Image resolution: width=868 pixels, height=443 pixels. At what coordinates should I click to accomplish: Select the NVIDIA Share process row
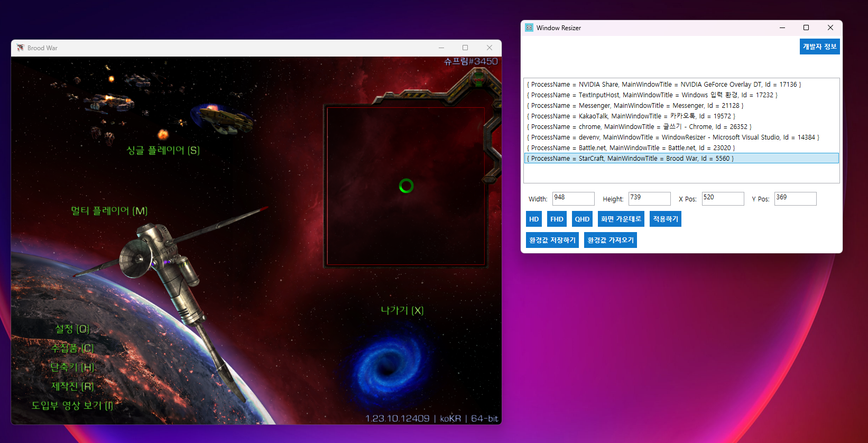[x=681, y=85]
